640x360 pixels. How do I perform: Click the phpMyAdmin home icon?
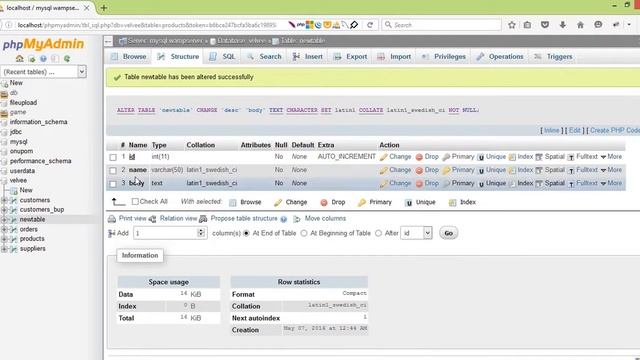[x=19, y=59]
